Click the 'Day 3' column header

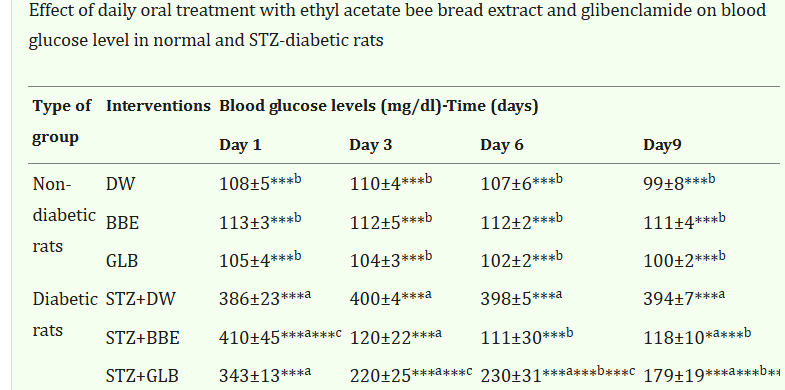(x=371, y=145)
